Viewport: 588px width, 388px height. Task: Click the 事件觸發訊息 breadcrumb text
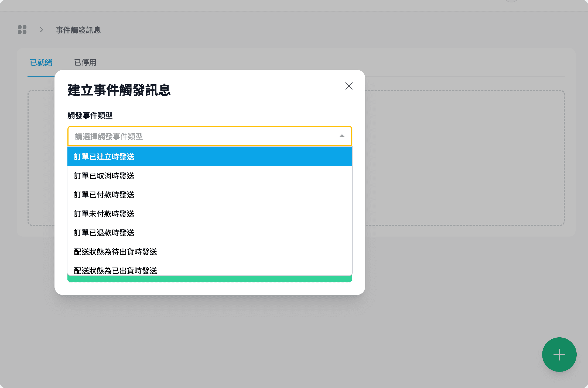point(78,30)
